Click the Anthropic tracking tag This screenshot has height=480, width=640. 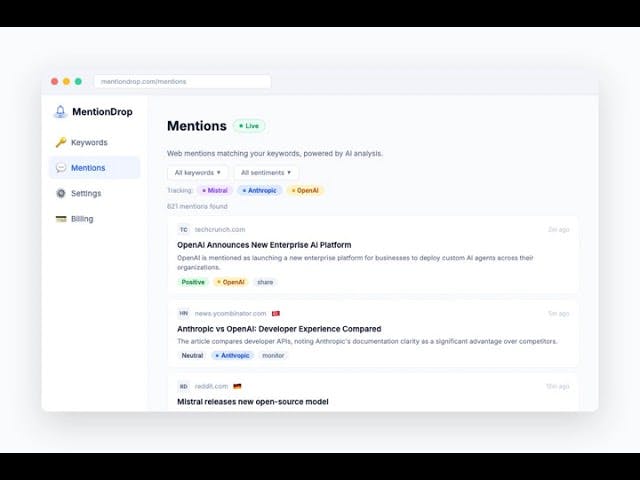coord(259,190)
